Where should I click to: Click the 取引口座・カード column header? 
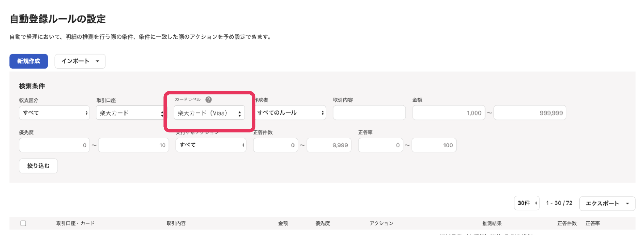75,223
